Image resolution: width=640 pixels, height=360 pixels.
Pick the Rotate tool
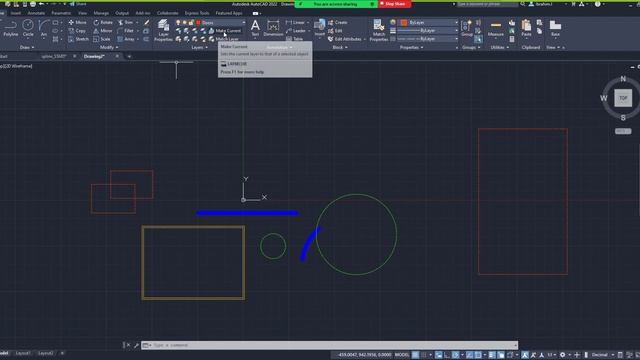pyautogui.click(x=103, y=22)
